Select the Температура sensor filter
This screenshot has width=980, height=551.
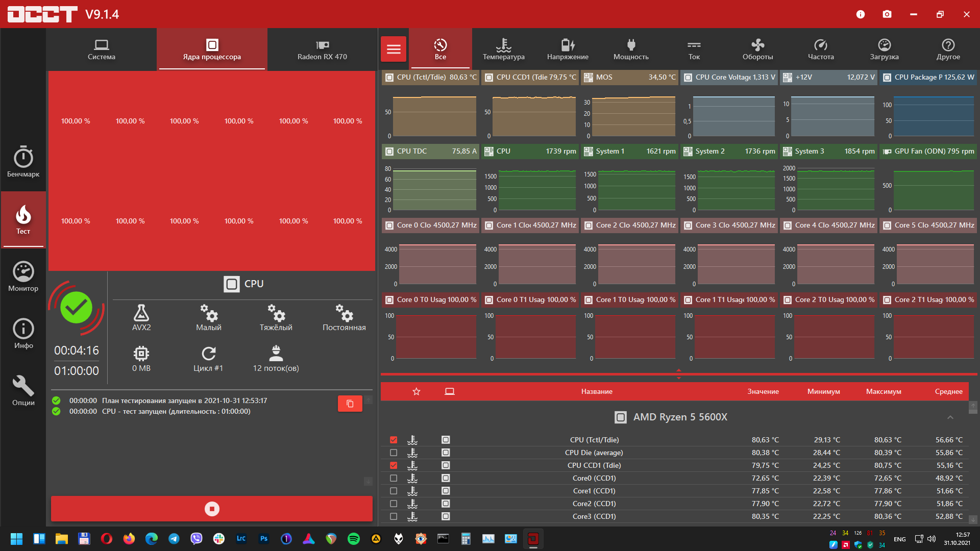point(503,49)
